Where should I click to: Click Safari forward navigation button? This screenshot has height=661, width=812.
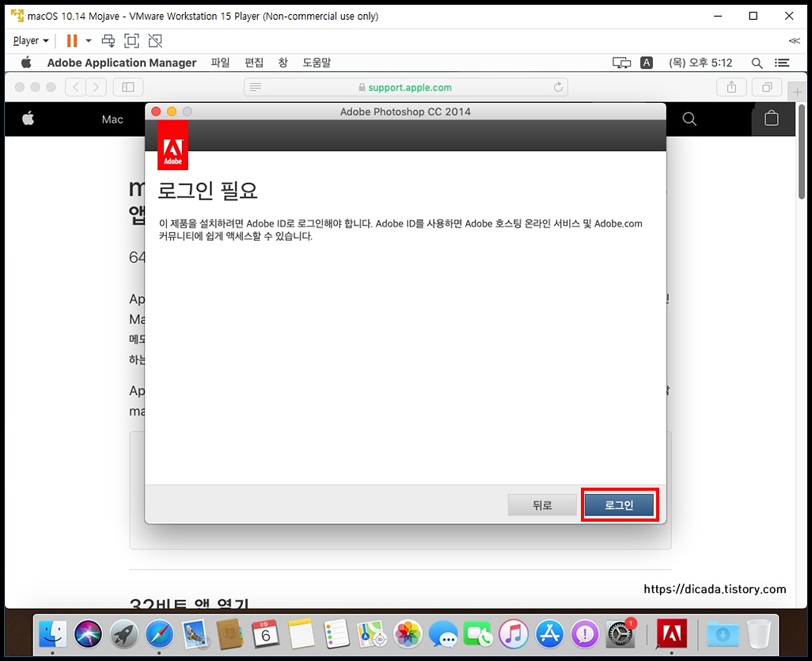coord(97,87)
